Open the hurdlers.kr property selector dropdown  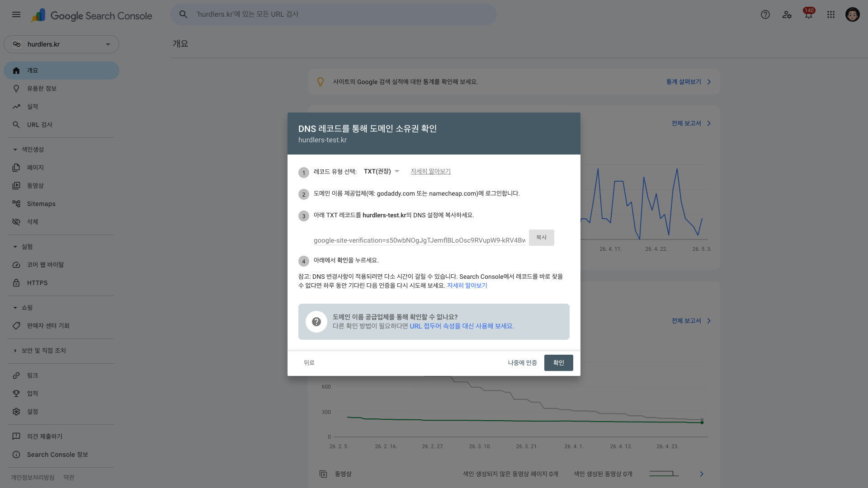(61, 44)
